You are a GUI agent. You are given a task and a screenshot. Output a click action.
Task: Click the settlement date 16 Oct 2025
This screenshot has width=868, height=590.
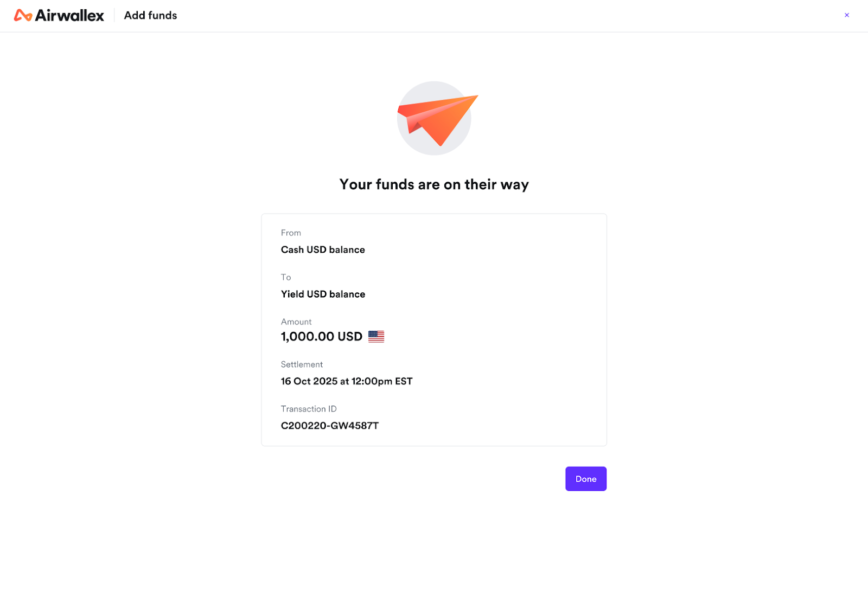click(x=309, y=381)
